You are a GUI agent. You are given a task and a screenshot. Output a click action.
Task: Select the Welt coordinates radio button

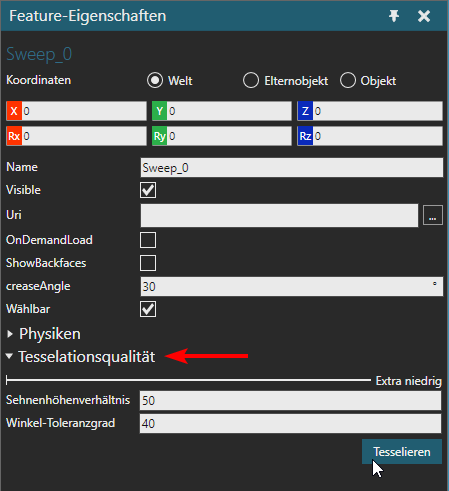155,80
